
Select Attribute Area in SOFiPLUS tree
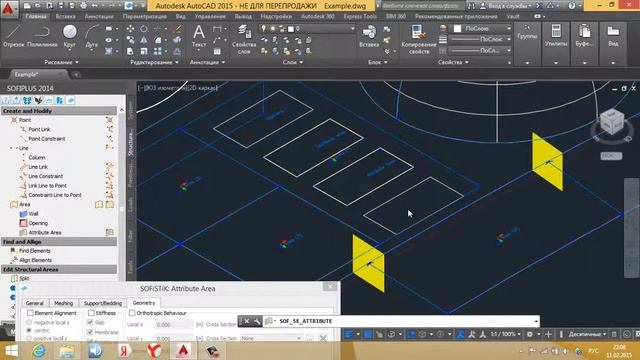[45, 232]
